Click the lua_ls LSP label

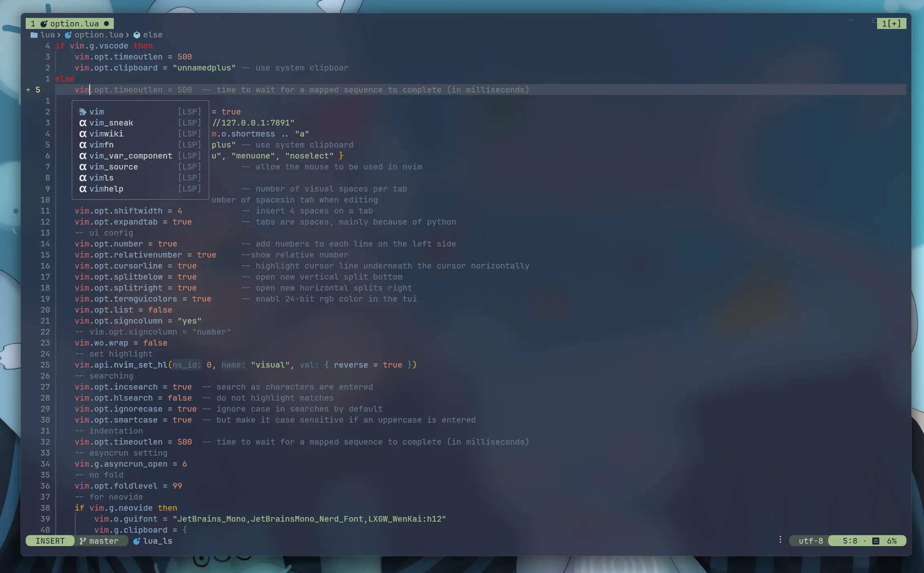pyautogui.click(x=157, y=541)
